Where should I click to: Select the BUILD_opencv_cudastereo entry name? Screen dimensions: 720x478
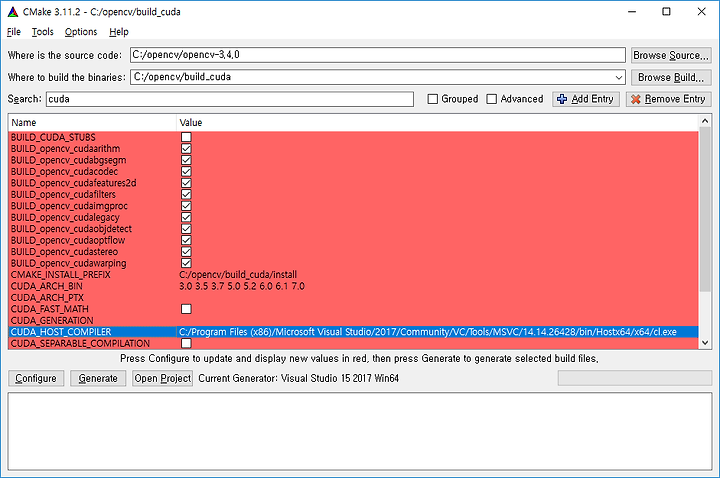coord(64,252)
